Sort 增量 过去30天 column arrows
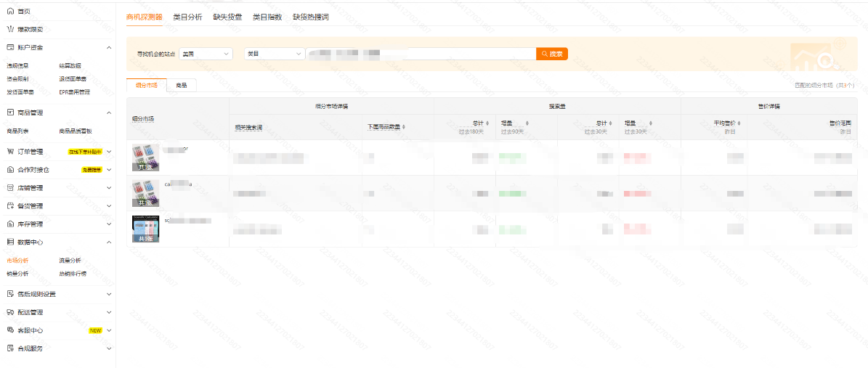This screenshot has height=368, width=868. [650, 123]
